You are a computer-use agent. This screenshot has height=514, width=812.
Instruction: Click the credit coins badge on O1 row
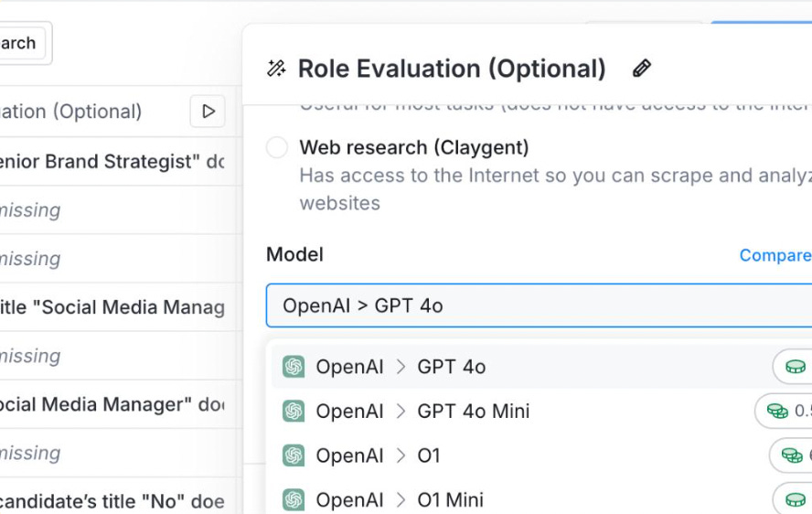(x=791, y=456)
